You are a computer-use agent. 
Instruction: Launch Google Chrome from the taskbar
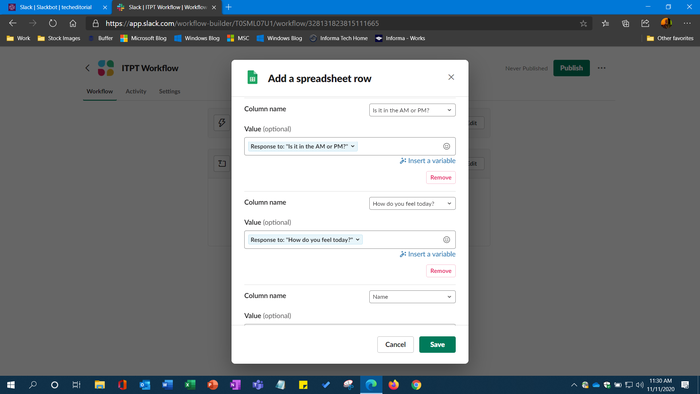coord(416,385)
